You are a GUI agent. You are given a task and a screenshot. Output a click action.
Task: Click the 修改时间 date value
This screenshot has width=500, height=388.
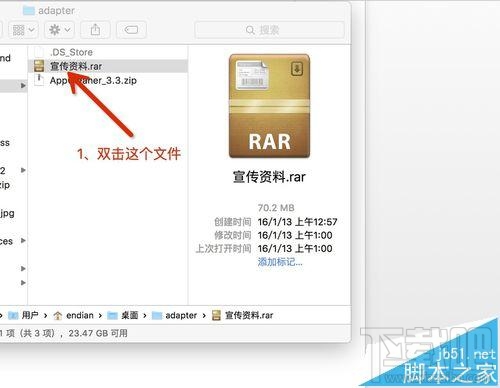[295, 235]
